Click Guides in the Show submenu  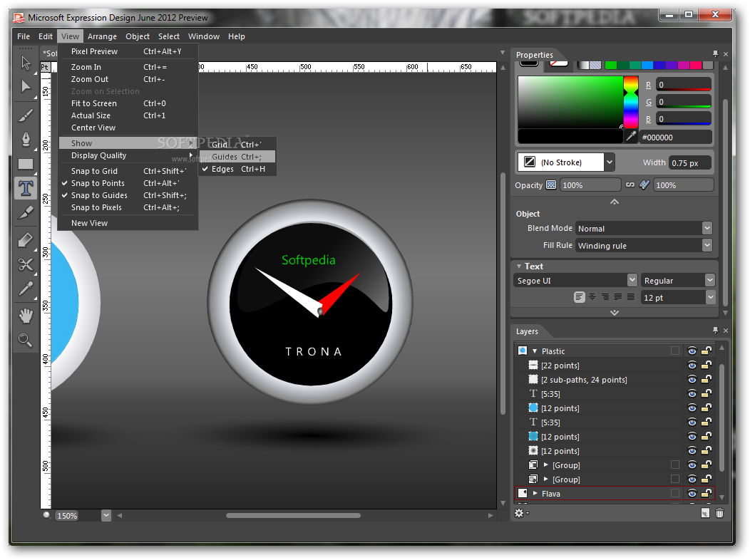point(237,157)
